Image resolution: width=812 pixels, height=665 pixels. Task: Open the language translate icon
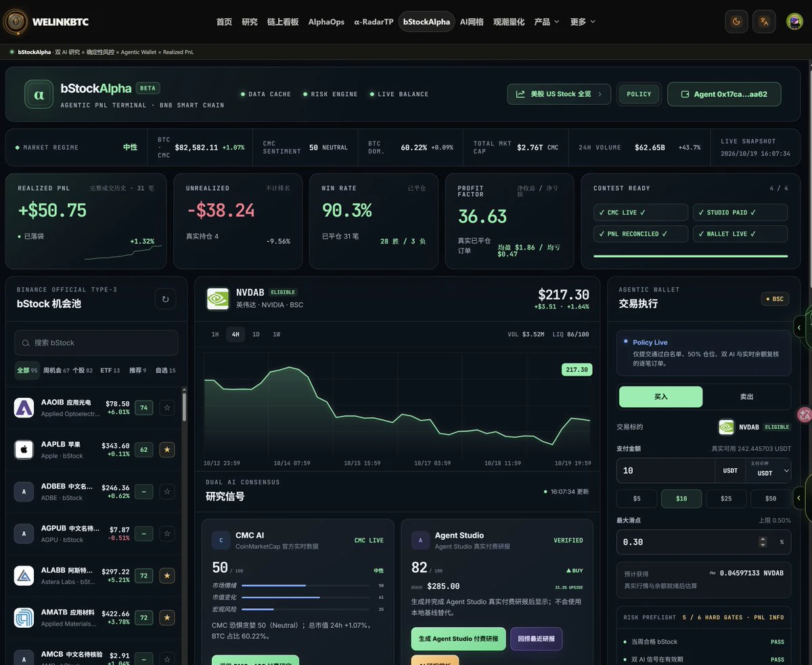[x=764, y=22]
